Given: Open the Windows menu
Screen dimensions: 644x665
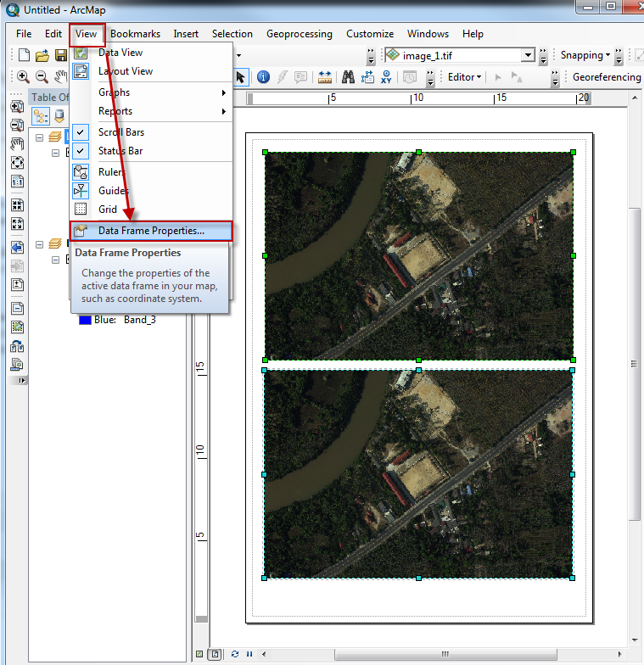Looking at the screenshot, I should pyautogui.click(x=428, y=34).
